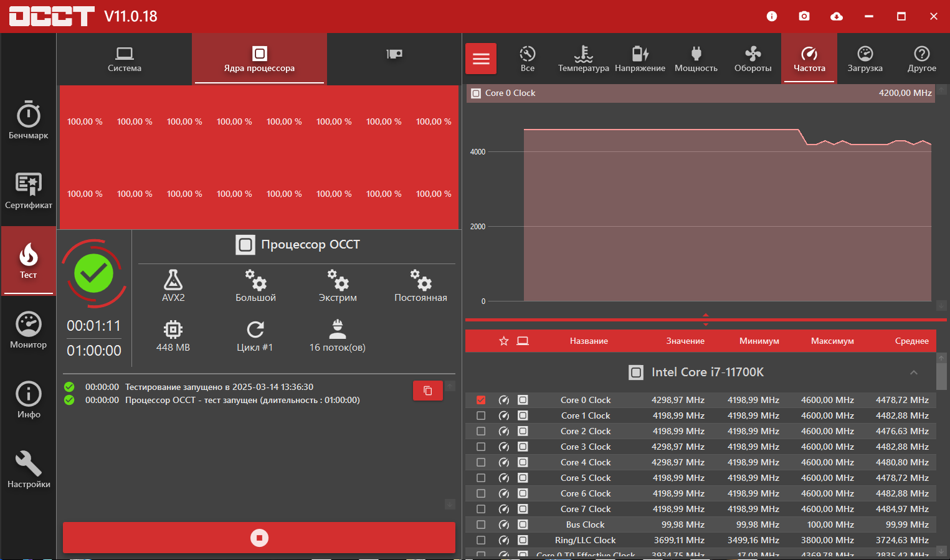Select the Постоянная load type option

tap(420, 285)
